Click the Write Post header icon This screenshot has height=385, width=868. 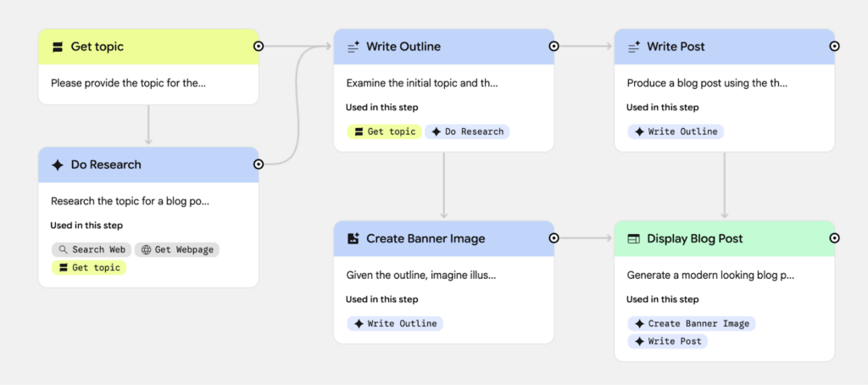tap(634, 47)
